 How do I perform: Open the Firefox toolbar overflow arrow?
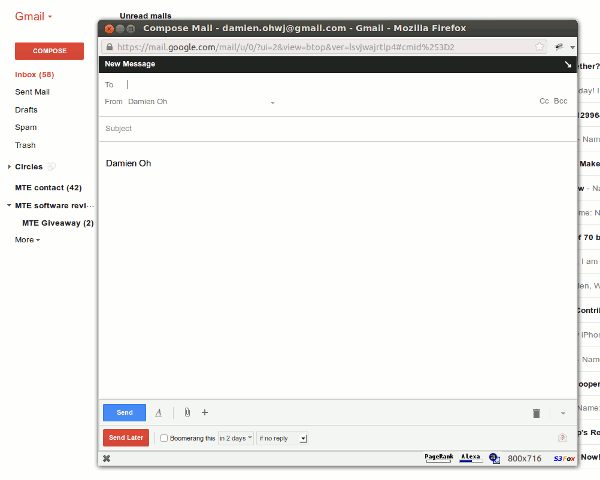click(572, 47)
